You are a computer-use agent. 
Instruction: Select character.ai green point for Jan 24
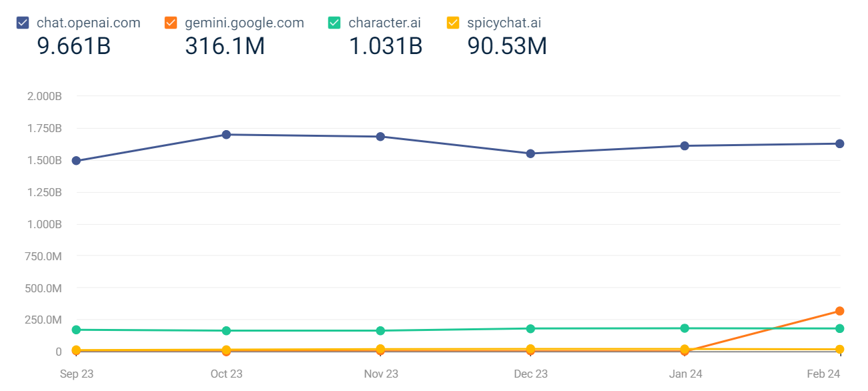tap(685, 328)
